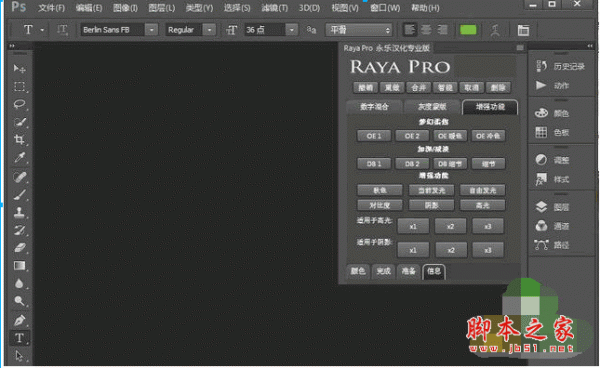Screen dimensions: 600x368
Task: Select the Crop tool
Action: point(19,140)
